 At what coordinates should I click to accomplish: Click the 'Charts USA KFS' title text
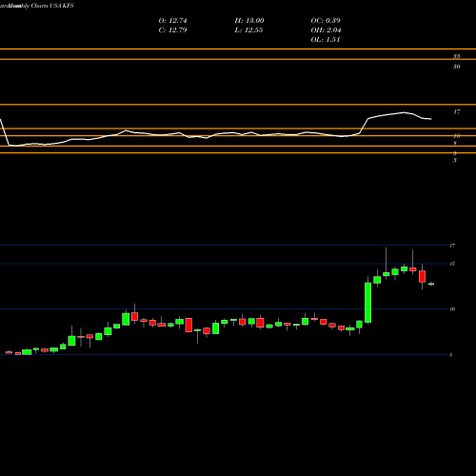[x=52, y=6]
